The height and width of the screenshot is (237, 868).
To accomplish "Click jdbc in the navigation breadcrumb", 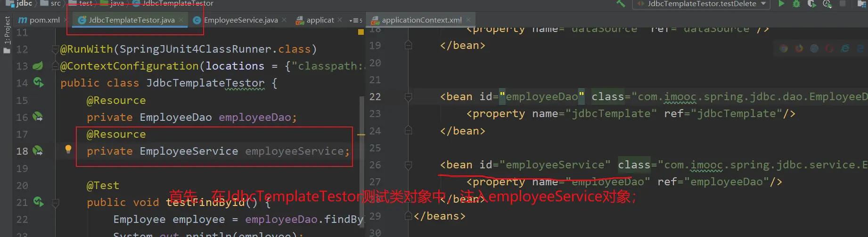I will tap(20, 4).
